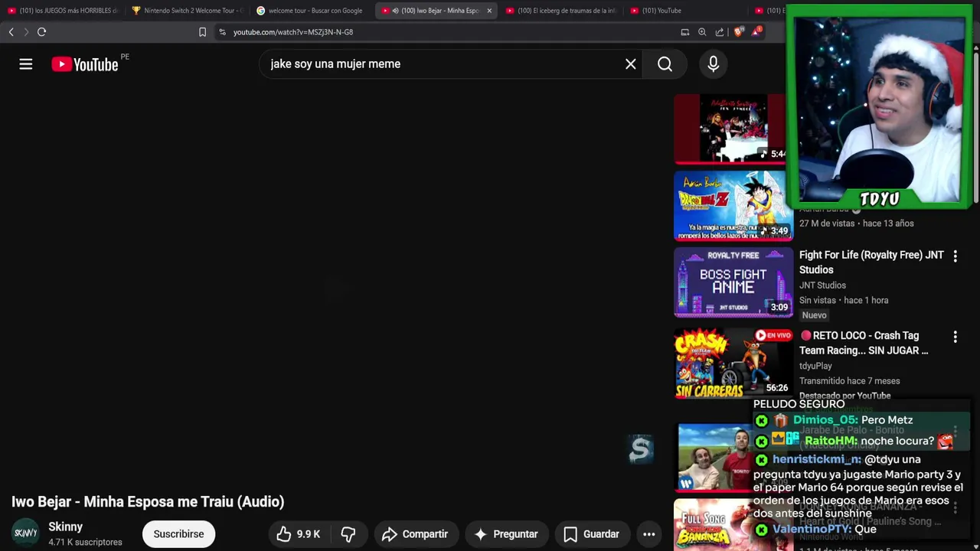
Task: Mute tab audio speaker icon on Iwo Bejar tab
Action: [x=395, y=11]
